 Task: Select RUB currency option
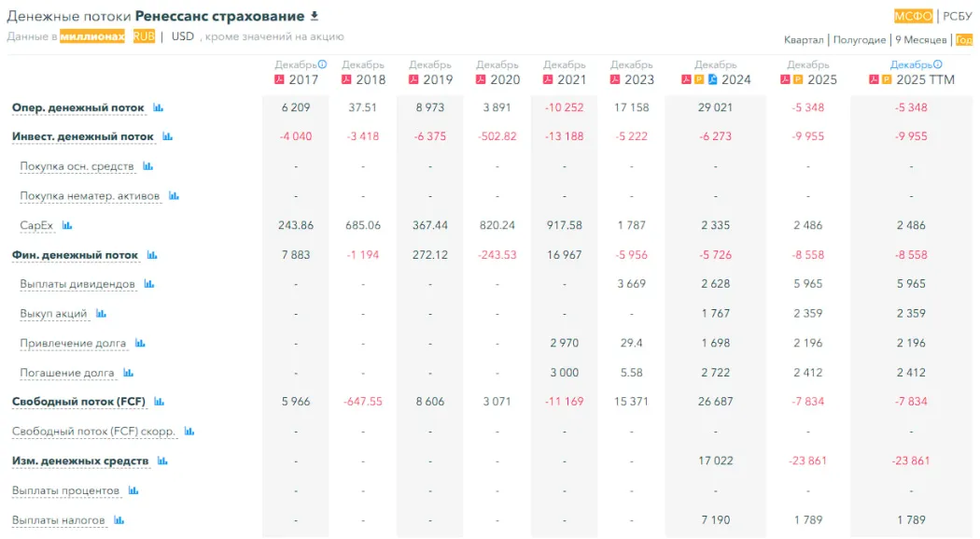point(144,36)
